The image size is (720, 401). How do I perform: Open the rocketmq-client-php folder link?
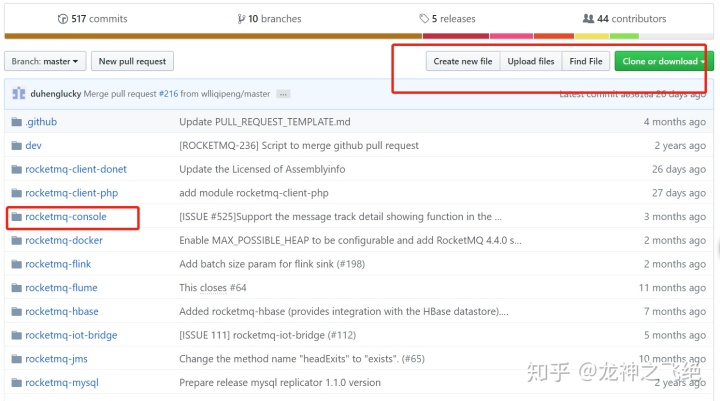[x=72, y=193]
